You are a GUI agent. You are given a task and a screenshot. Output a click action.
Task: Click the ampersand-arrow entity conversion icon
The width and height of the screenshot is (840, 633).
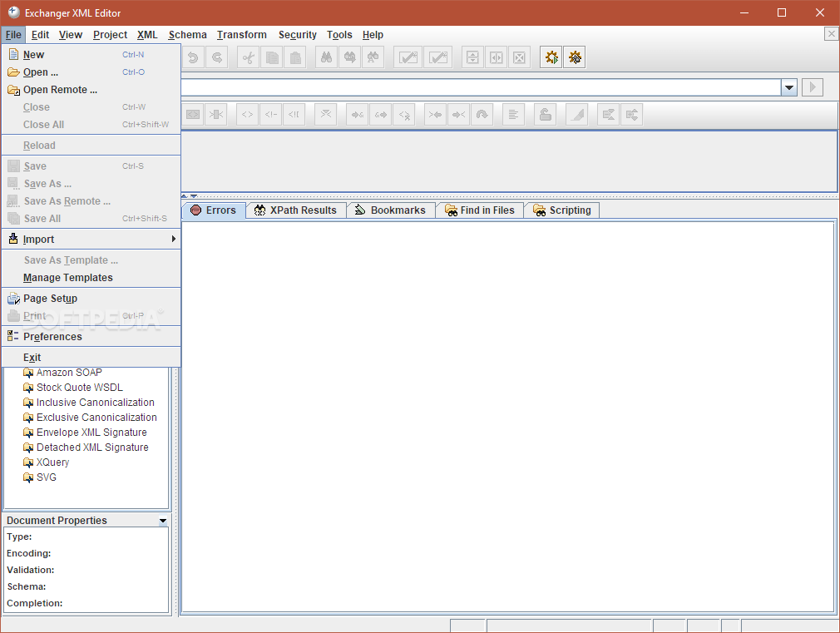[381, 114]
